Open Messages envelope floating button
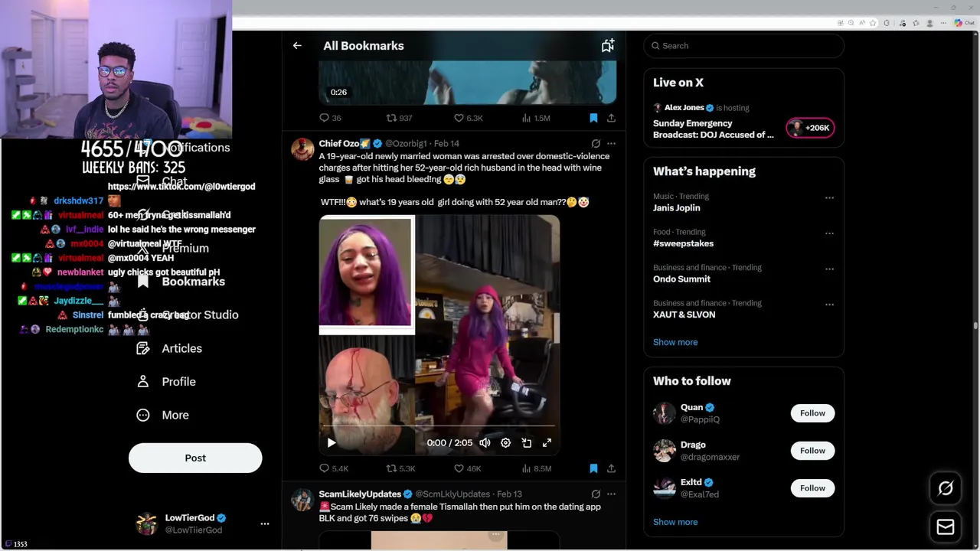 [946, 527]
